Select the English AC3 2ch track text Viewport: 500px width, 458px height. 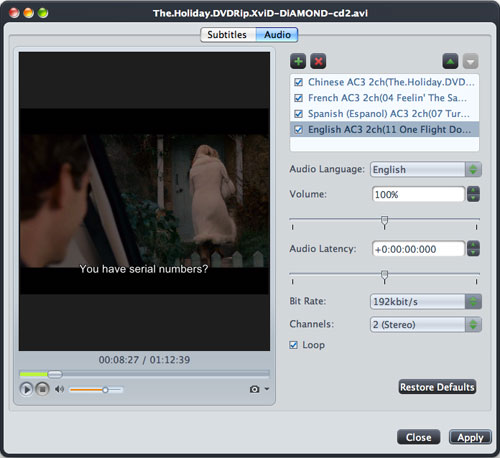(x=390, y=130)
